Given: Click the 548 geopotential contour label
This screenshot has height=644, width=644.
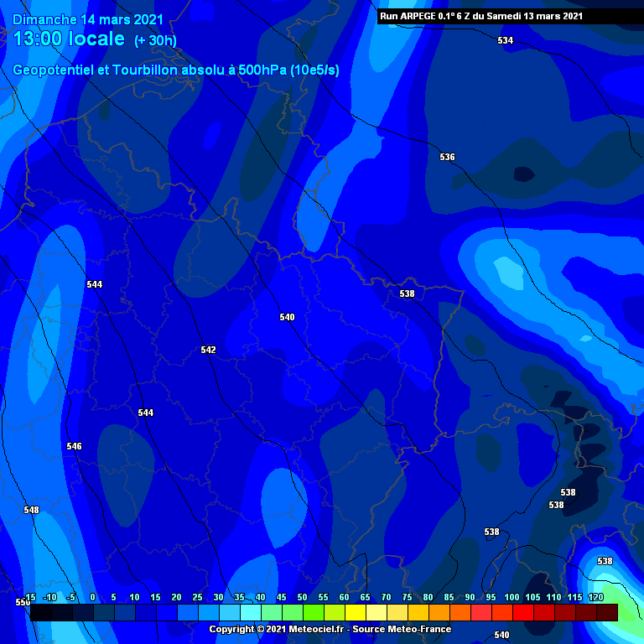Looking at the screenshot, I should (x=31, y=510).
